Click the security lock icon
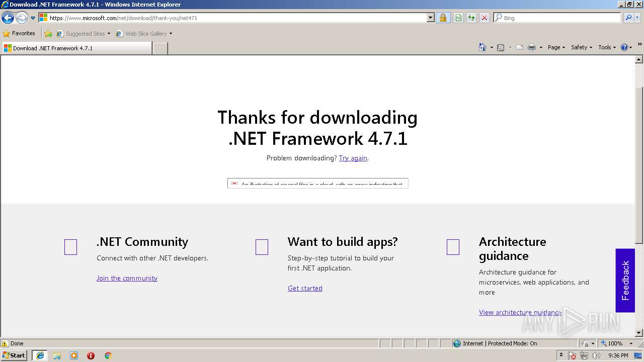Image resolution: width=644 pixels, height=362 pixels. coord(443,18)
